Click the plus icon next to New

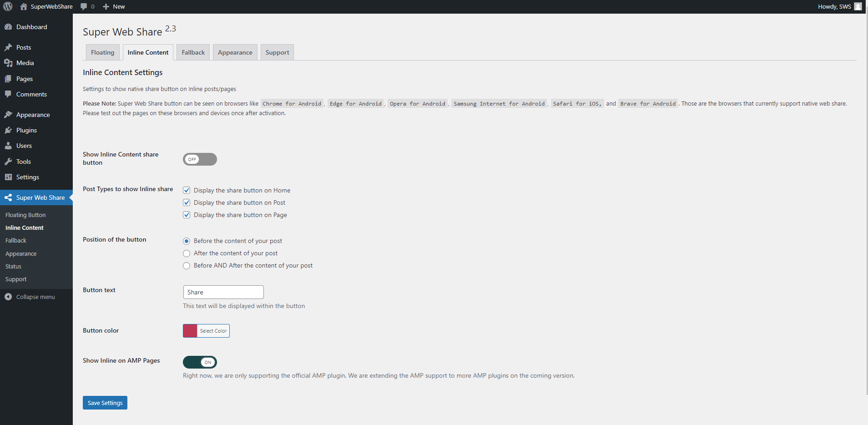pos(106,6)
